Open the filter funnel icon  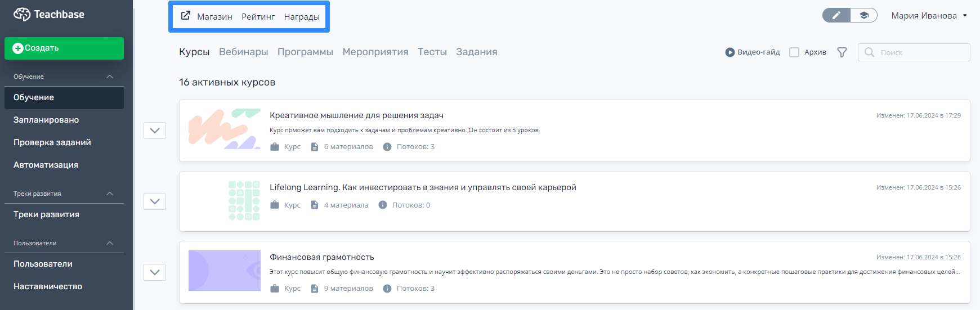pos(842,52)
